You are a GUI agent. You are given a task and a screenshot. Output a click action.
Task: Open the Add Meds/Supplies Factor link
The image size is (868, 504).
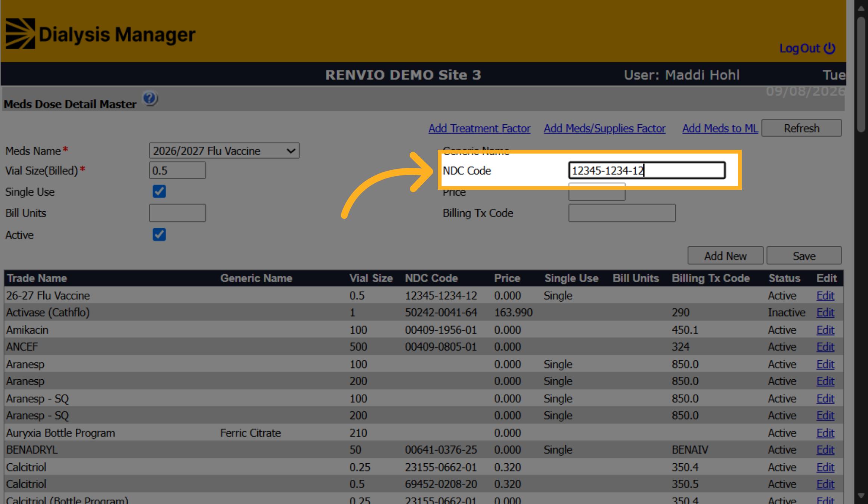coord(604,128)
